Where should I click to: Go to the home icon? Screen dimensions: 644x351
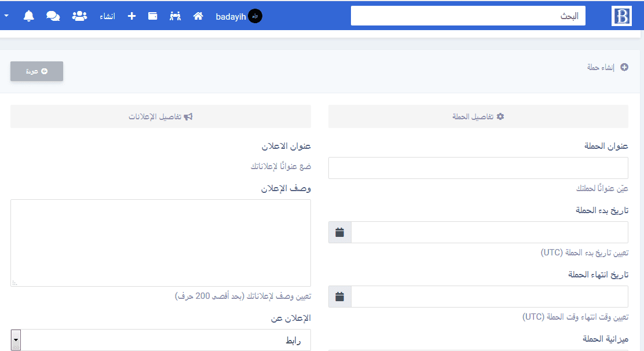coord(199,16)
